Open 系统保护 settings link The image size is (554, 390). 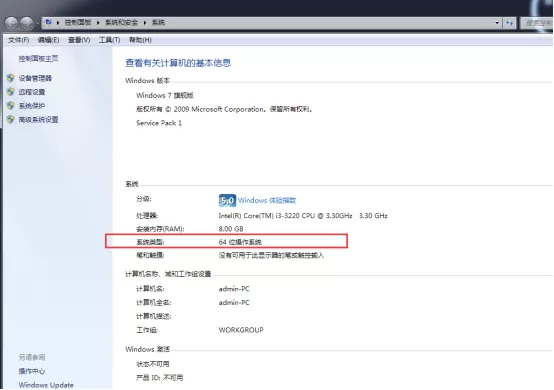click(x=32, y=106)
